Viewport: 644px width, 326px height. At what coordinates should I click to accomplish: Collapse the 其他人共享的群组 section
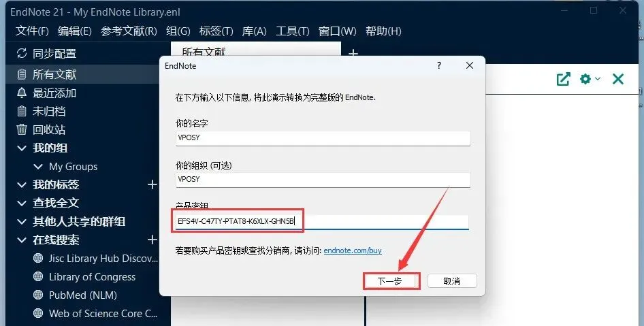pyautogui.click(x=22, y=222)
